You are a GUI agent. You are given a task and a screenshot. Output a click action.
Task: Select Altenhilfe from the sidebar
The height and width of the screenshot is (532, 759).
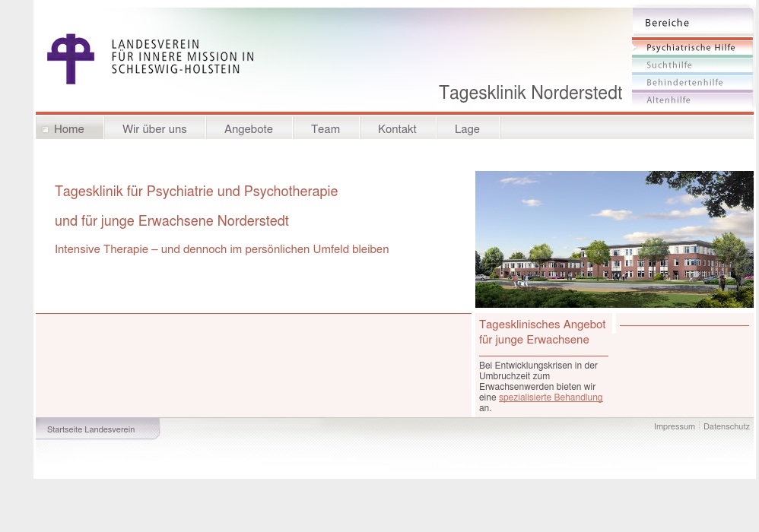tap(668, 100)
